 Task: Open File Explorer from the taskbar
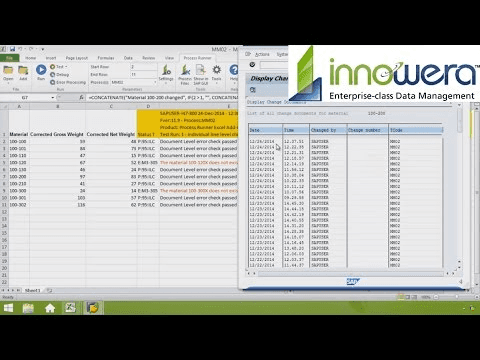(x=28, y=308)
